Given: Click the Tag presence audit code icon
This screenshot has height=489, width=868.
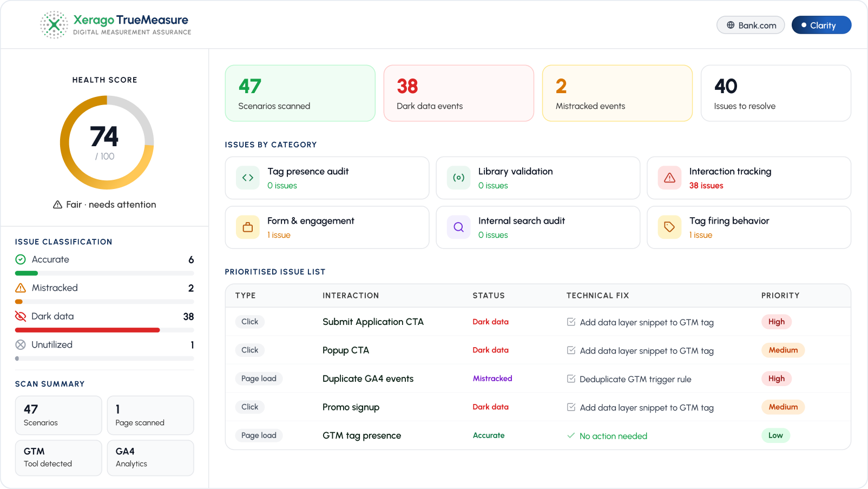Looking at the screenshot, I should coord(248,178).
